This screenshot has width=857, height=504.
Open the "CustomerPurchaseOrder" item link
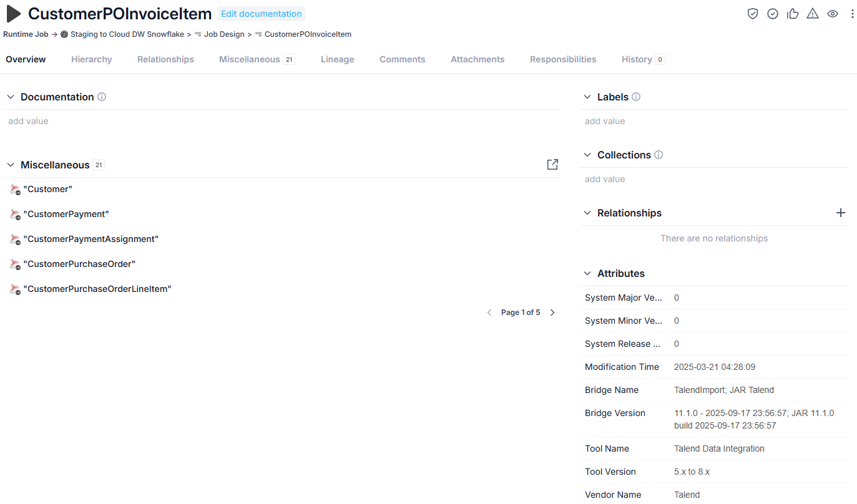(79, 264)
